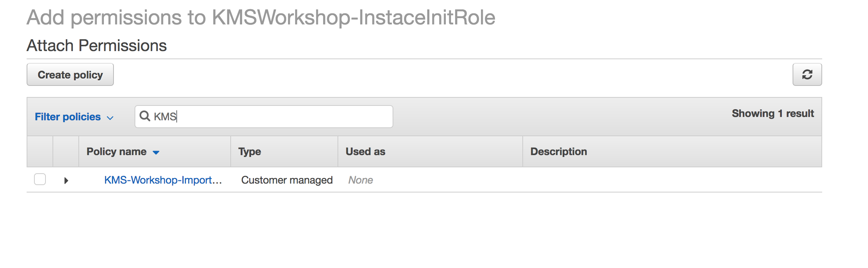This screenshot has height=268, width=868.
Task: Click the Attach Permissions heading
Action: pyautogui.click(x=96, y=46)
